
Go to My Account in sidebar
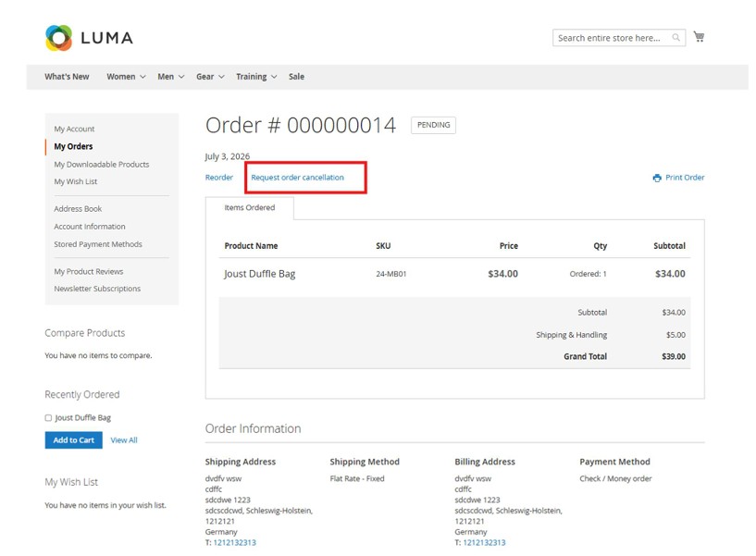pyautogui.click(x=74, y=130)
